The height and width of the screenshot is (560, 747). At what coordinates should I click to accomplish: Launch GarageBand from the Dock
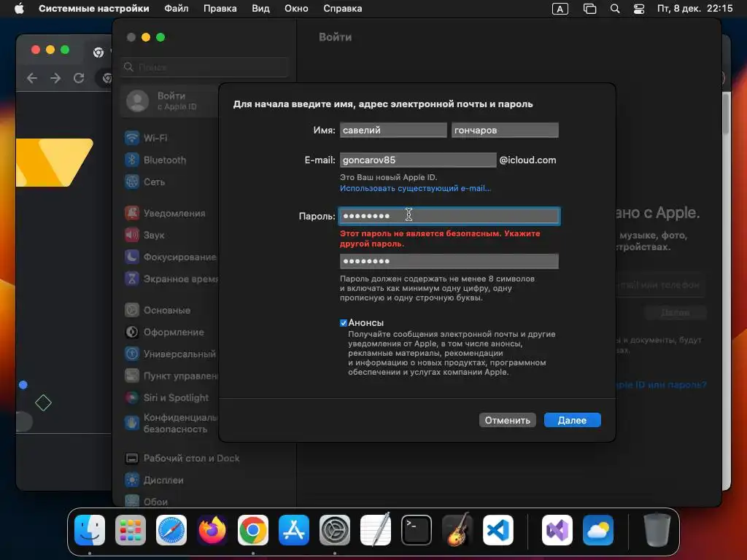(x=457, y=530)
